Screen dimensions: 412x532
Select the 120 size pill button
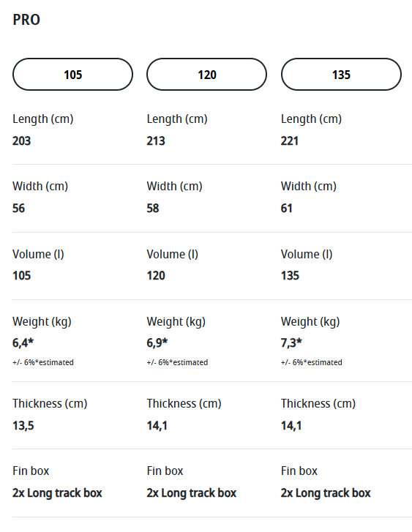206,75
